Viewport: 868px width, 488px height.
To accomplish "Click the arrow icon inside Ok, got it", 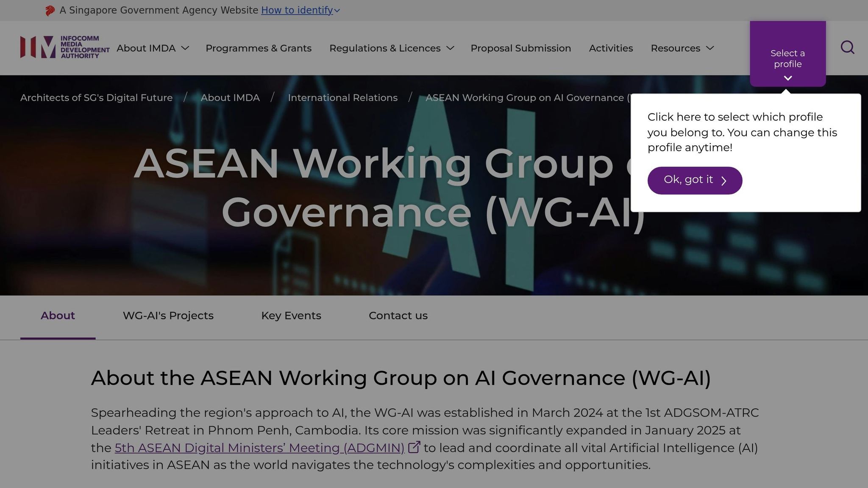I will pos(723,180).
